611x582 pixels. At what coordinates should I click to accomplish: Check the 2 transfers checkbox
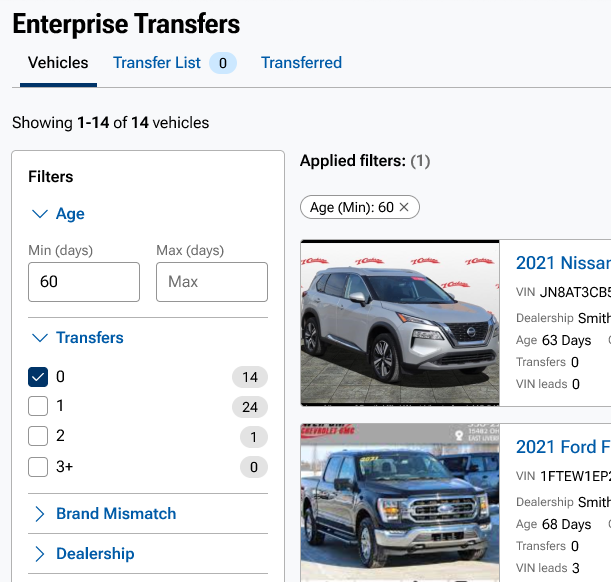coord(38,436)
